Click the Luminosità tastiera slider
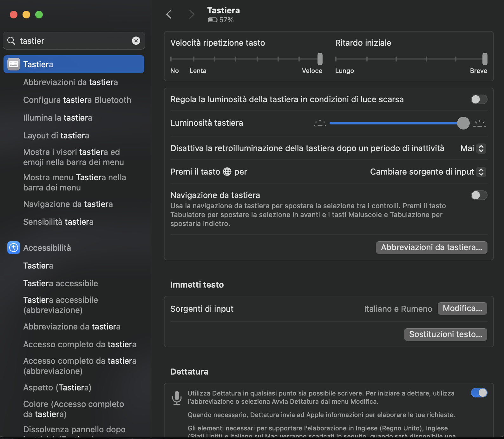The height and width of the screenshot is (439, 504). point(399,123)
